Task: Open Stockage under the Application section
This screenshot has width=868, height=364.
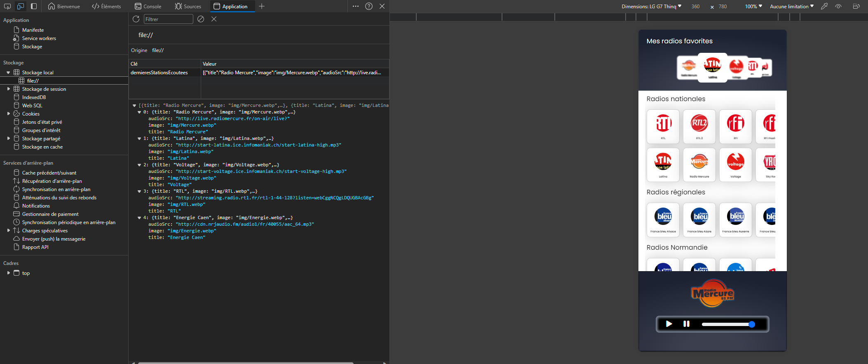Action: (32, 46)
